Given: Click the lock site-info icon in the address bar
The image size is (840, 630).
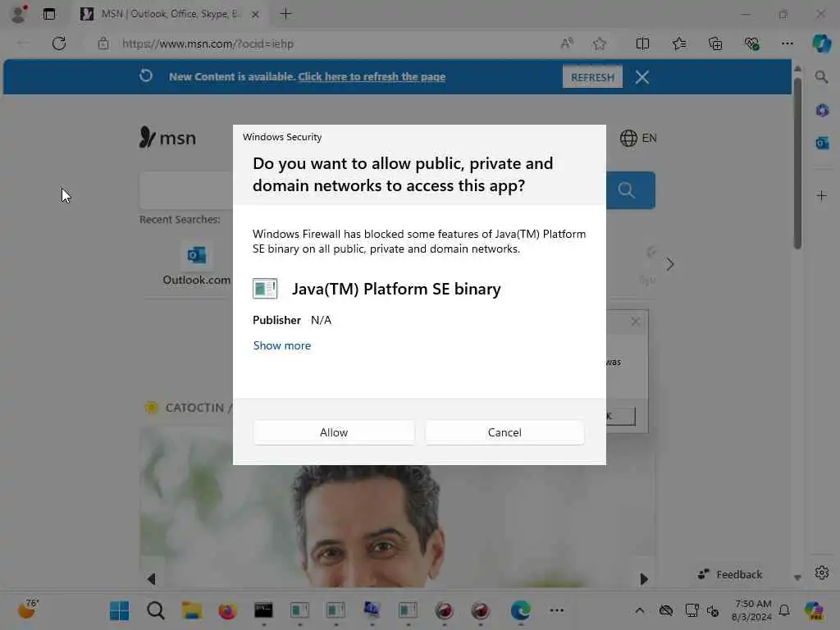Looking at the screenshot, I should (x=103, y=43).
